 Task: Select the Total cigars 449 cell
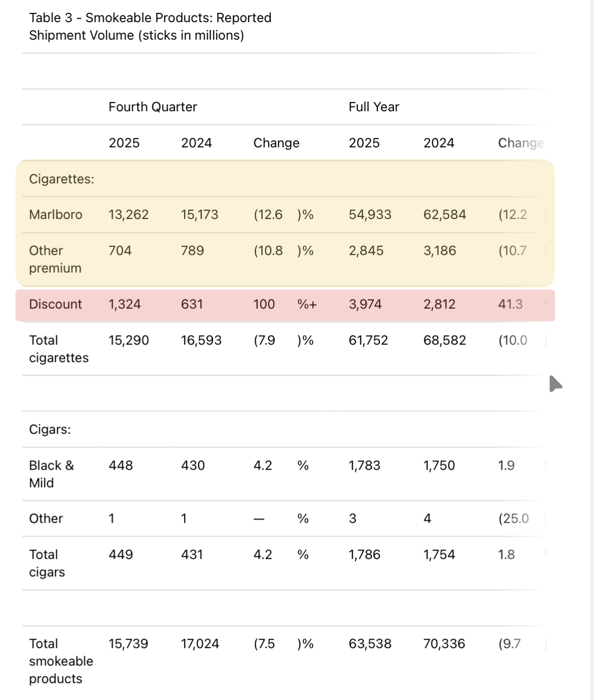[x=121, y=555]
